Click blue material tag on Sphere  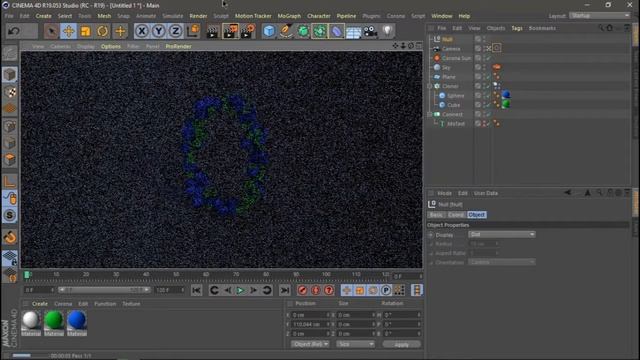pos(506,95)
